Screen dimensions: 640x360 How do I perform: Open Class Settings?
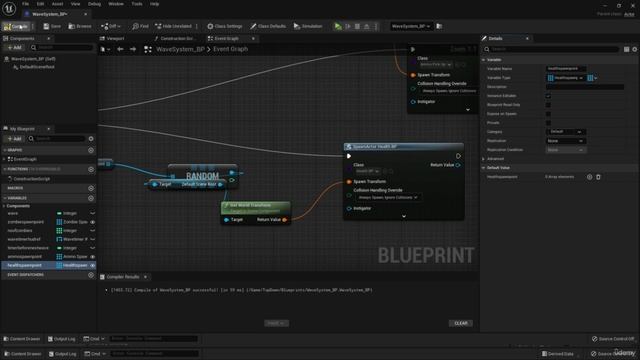(x=224, y=27)
